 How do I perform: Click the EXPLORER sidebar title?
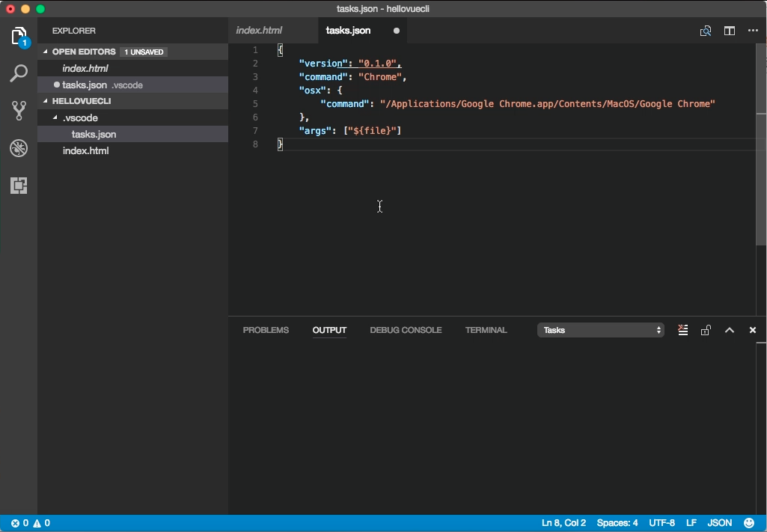coord(74,31)
